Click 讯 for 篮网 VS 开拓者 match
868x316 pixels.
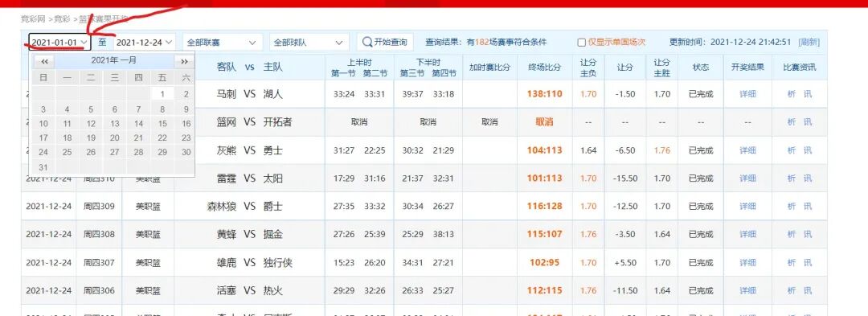tap(808, 121)
